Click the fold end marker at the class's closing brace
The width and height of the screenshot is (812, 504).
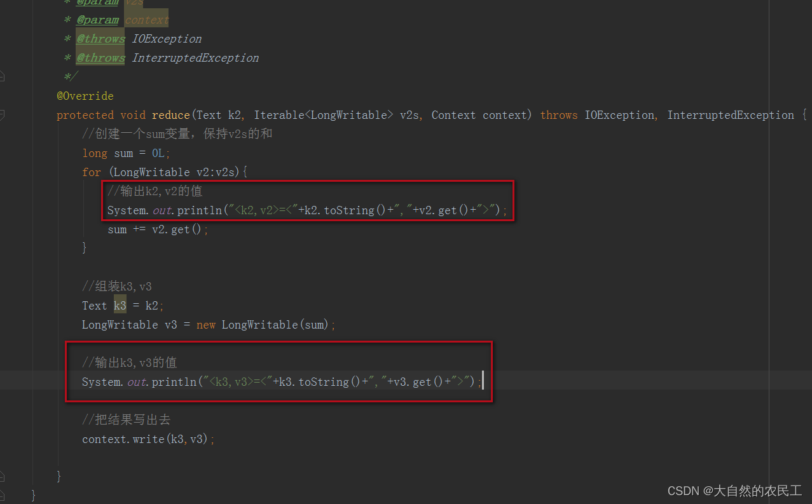2,494
